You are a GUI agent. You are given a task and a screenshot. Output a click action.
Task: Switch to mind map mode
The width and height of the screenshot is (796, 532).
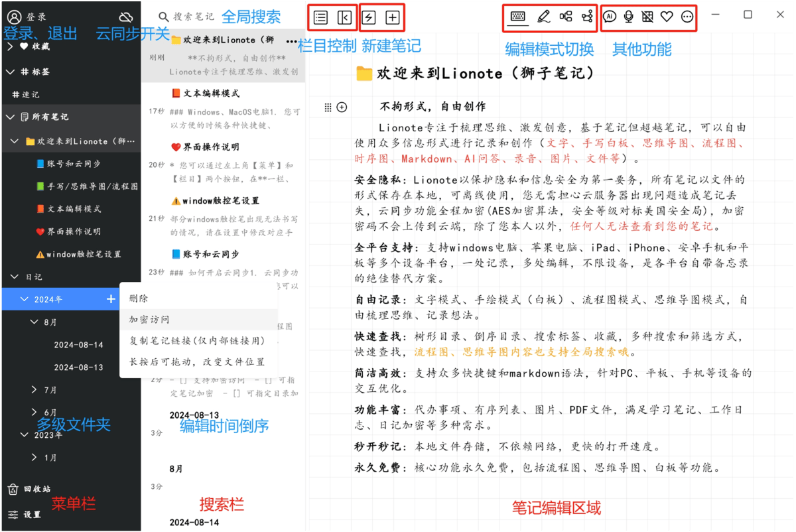(x=566, y=17)
